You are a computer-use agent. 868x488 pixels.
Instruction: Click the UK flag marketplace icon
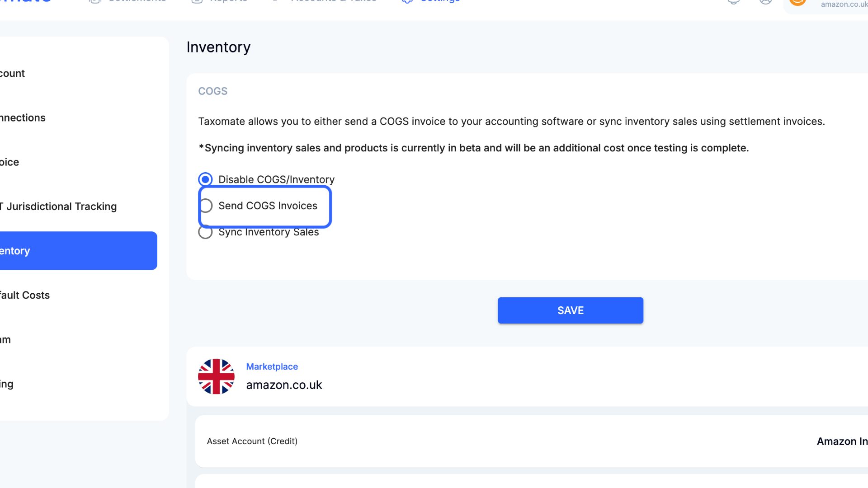[x=216, y=376]
